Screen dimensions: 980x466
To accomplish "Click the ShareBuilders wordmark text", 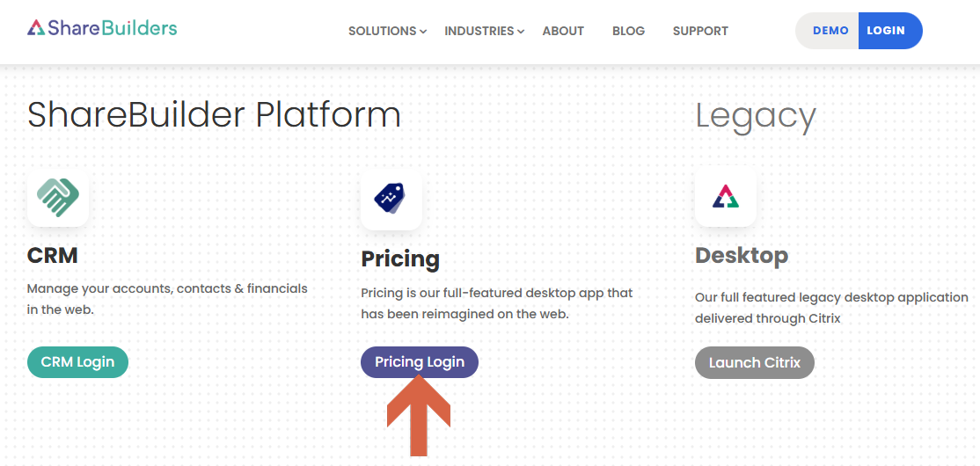I will point(112,28).
